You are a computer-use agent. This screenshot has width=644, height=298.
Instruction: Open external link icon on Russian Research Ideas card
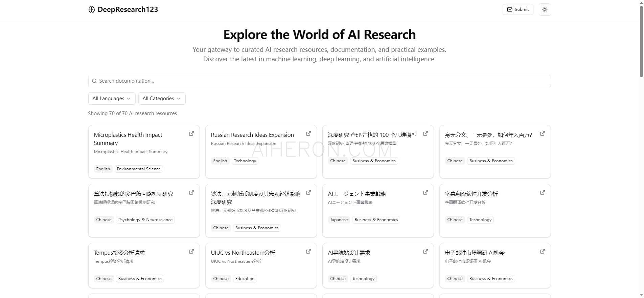point(308,133)
